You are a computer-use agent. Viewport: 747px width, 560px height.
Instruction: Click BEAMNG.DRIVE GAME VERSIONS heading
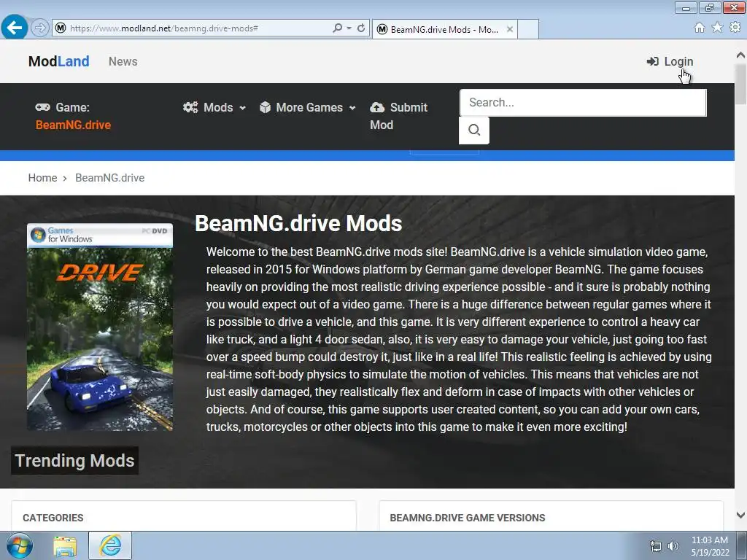pyautogui.click(x=468, y=518)
